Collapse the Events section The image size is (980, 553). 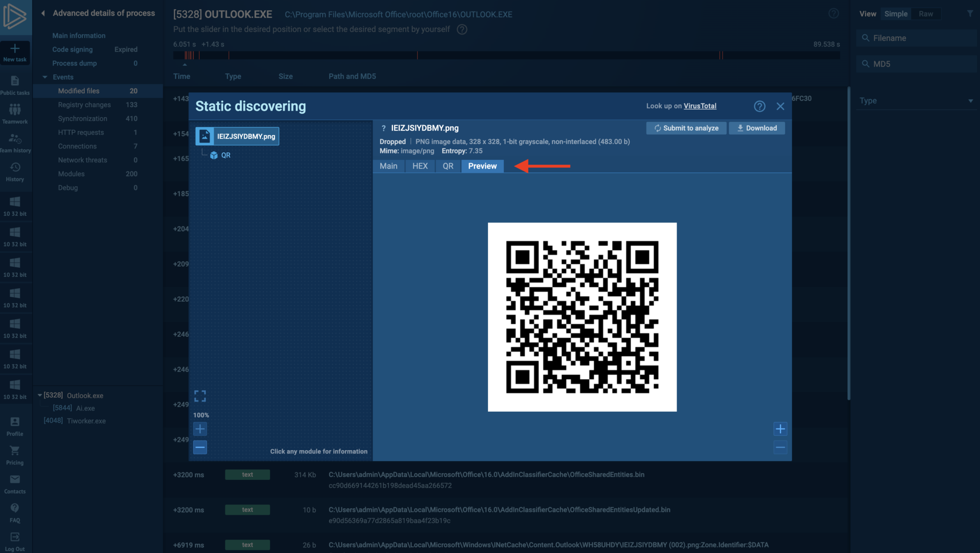tap(45, 77)
